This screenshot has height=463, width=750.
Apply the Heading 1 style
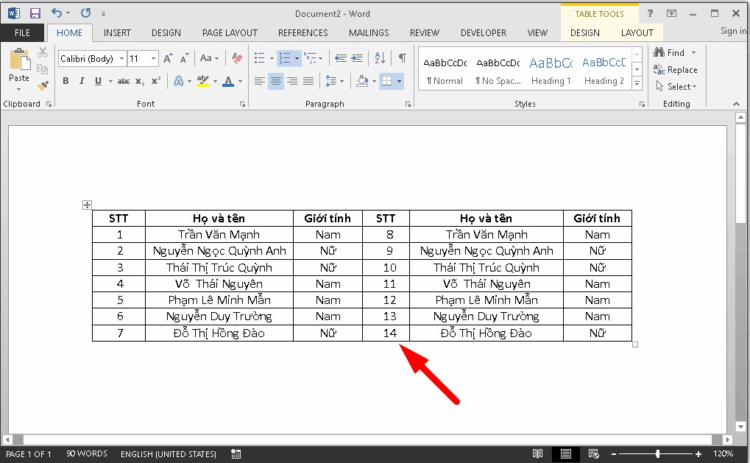(551, 68)
